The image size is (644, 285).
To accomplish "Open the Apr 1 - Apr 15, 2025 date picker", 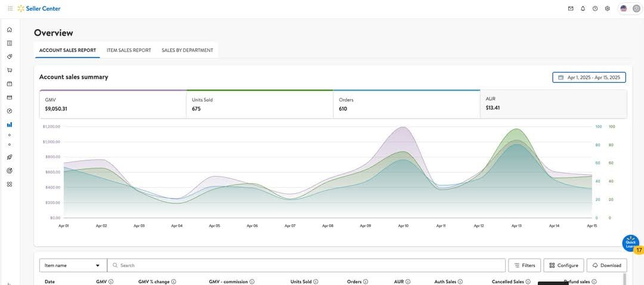I will [x=589, y=77].
